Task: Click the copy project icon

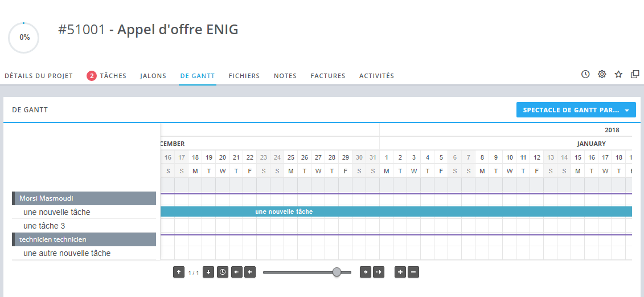Action: pos(635,75)
